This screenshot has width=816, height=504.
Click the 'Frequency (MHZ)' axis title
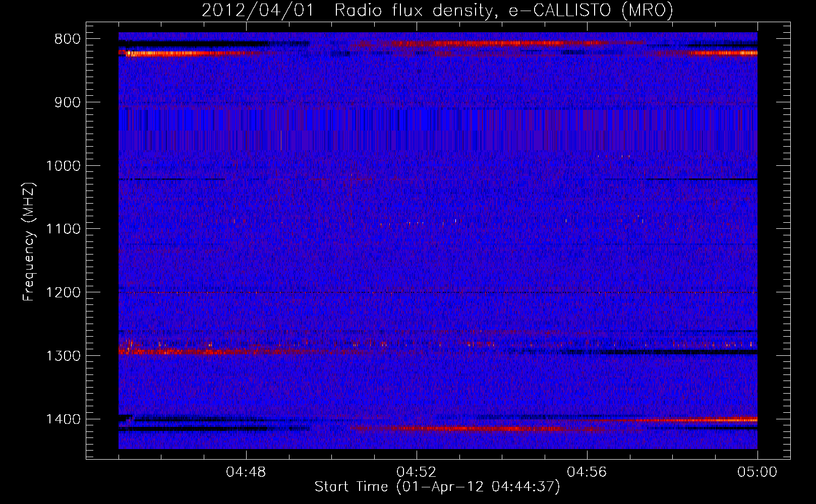click(x=29, y=242)
